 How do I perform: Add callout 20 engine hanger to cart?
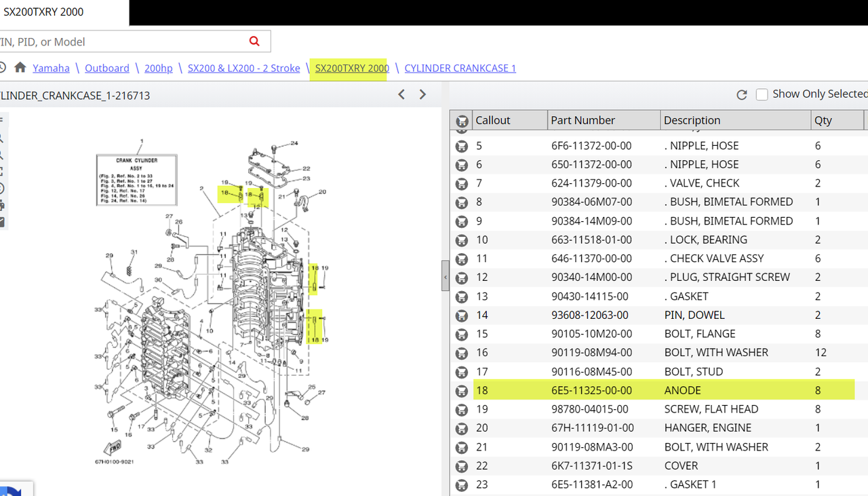coord(462,428)
